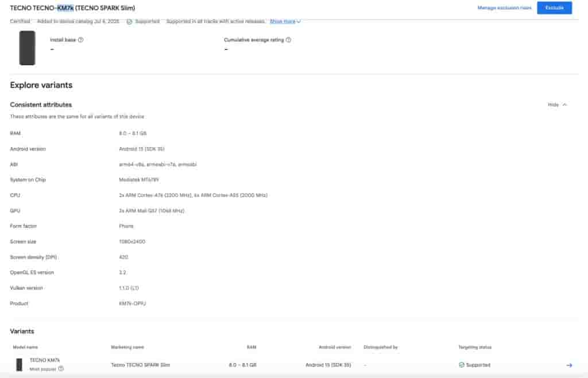Click the Vulkan version 1.1.0 value
The width and height of the screenshot is (588, 378).
click(x=129, y=288)
